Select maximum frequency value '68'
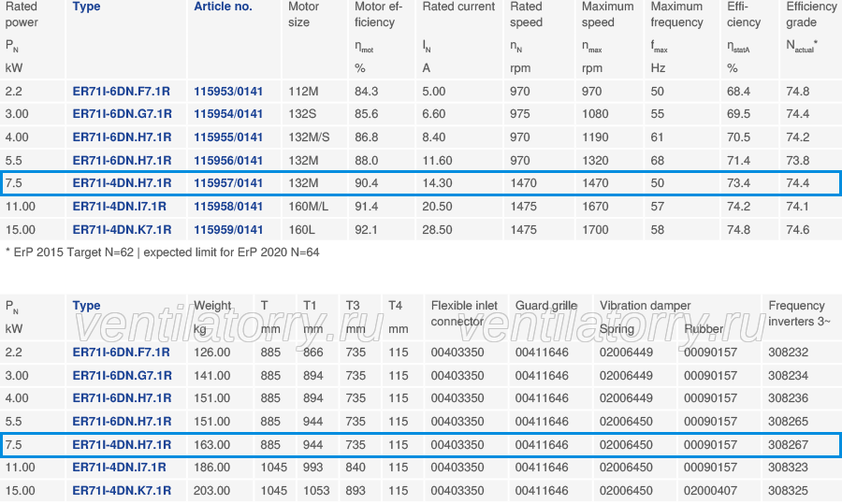The width and height of the screenshot is (842, 504). tap(658, 161)
